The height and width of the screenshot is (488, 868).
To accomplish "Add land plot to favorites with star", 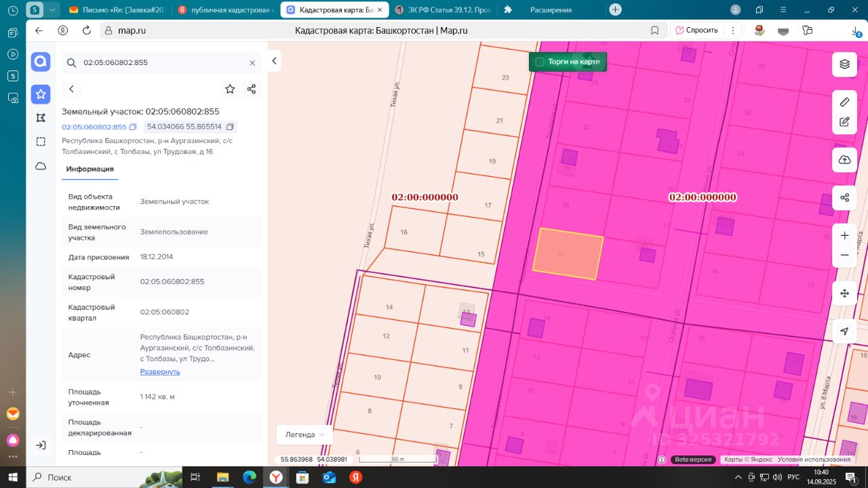I will [x=230, y=89].
